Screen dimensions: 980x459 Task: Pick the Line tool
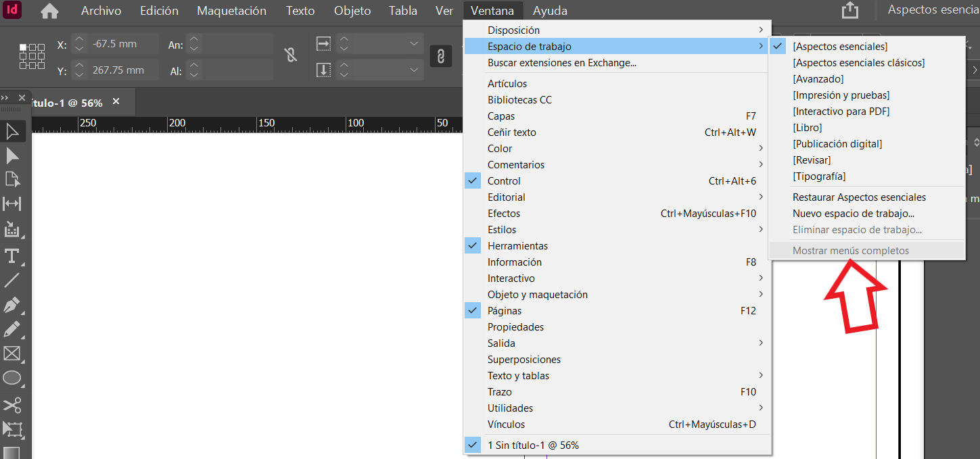pos(13,280)
